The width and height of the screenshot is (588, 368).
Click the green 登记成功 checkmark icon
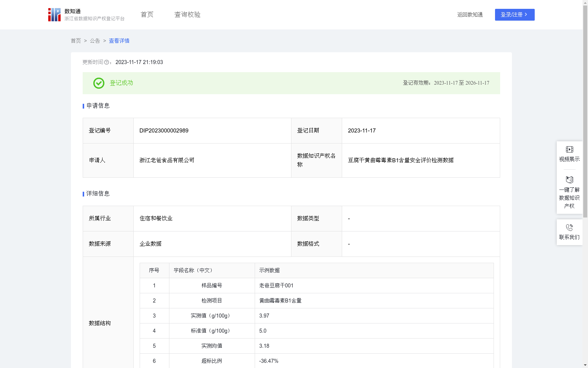coord(98,83)
